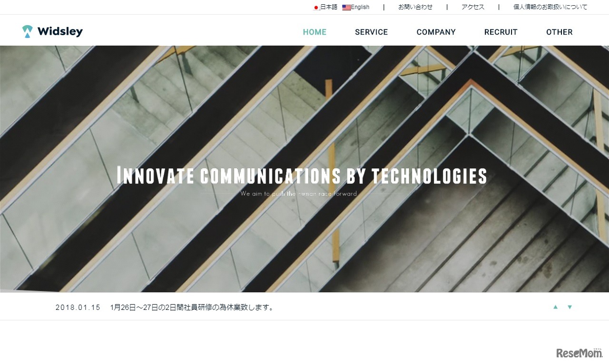Expand the OTHER menu
The image size is (609, 364).
(560, 32)
